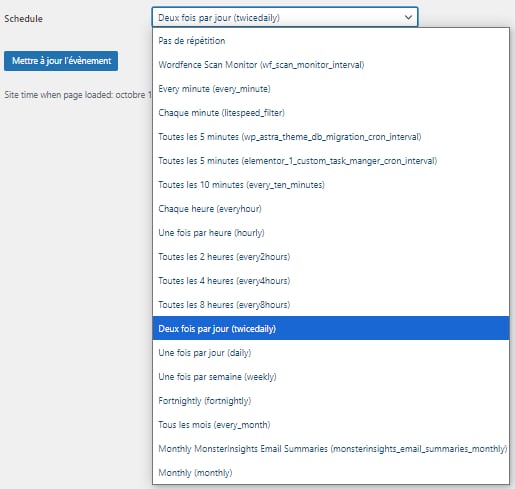The image size is (515, 489).
Task: Choose 'Toutes les 2 heures' option
Action: tap(331, 257)
